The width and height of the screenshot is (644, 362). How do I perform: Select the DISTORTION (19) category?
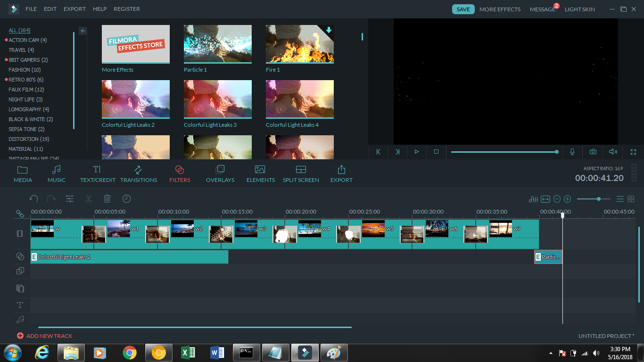tap(29, 139)
